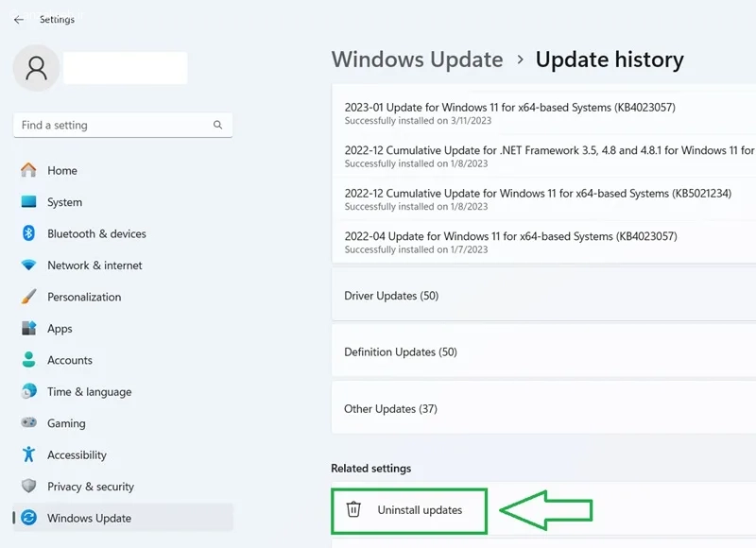Expand Driver Updates (50)

(544, 296)
